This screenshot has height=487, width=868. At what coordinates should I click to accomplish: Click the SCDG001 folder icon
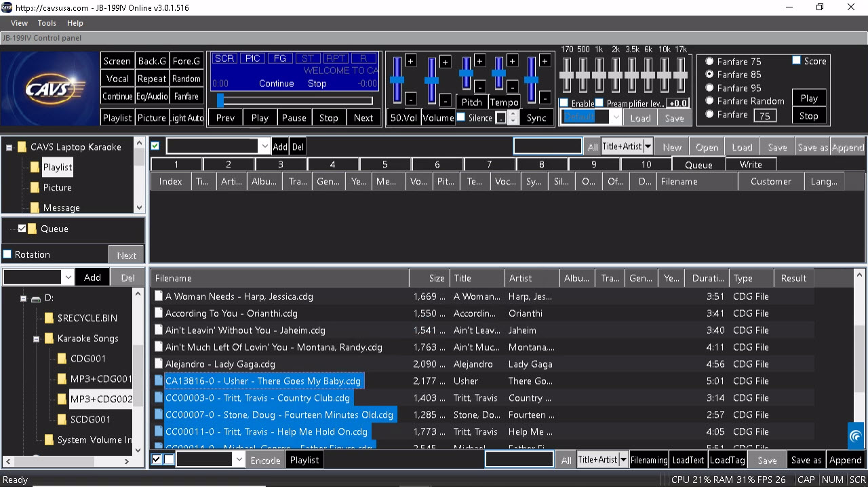[62, 420]
